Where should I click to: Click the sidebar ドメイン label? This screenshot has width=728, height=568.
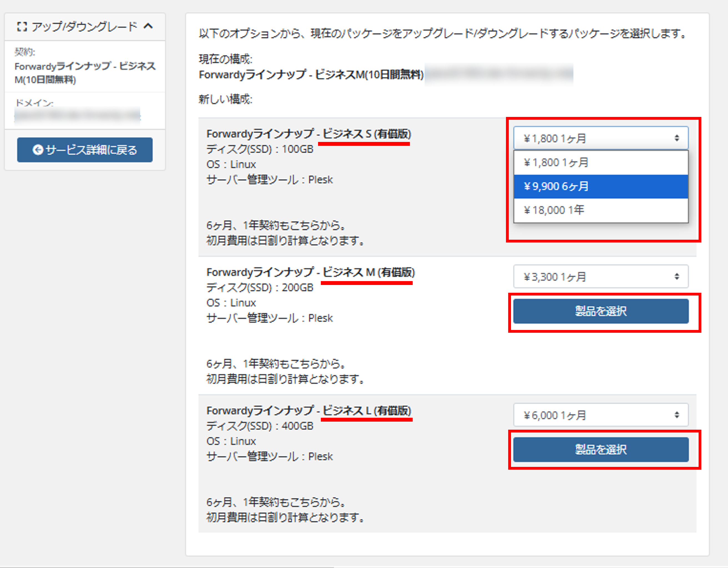(34, 102)
